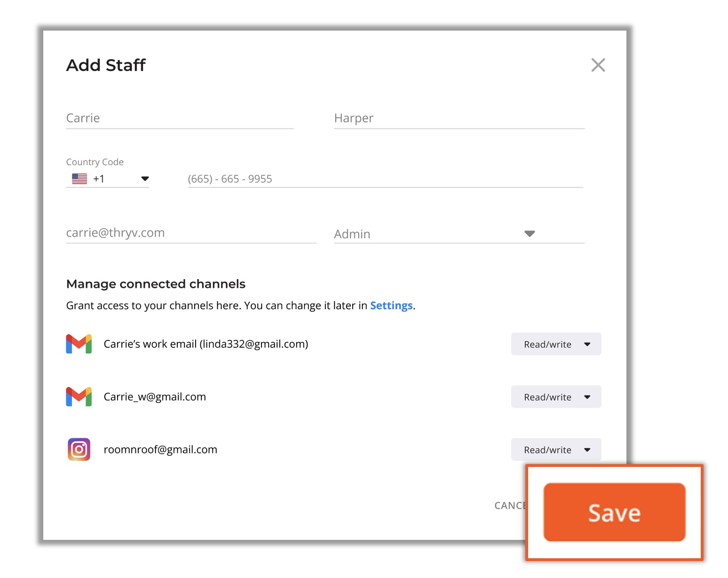
Task: Click the email field carrie@thryv.com
Action: pos(191,233)
